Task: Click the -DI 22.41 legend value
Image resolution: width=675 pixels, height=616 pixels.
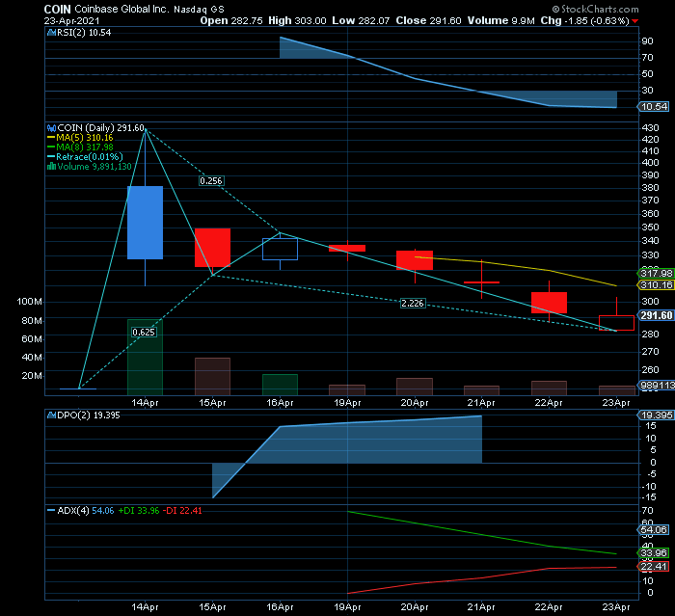Action: [182, 511]
